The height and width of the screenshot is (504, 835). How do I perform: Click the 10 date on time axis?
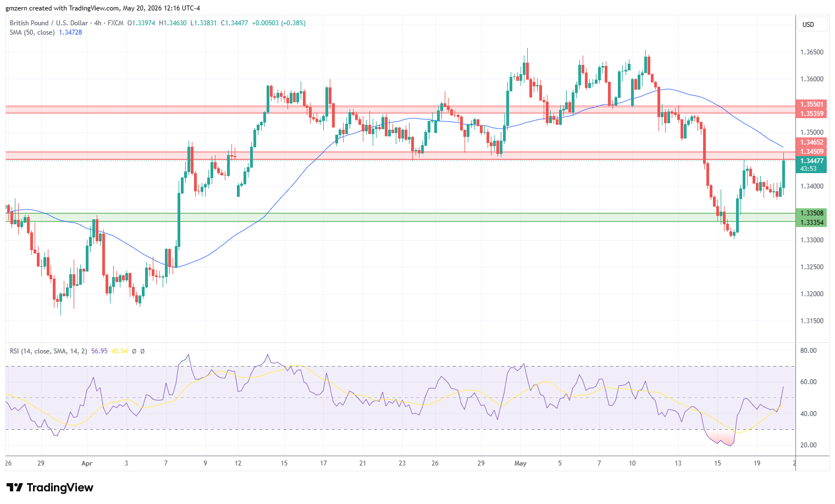(x=632, y=463)
